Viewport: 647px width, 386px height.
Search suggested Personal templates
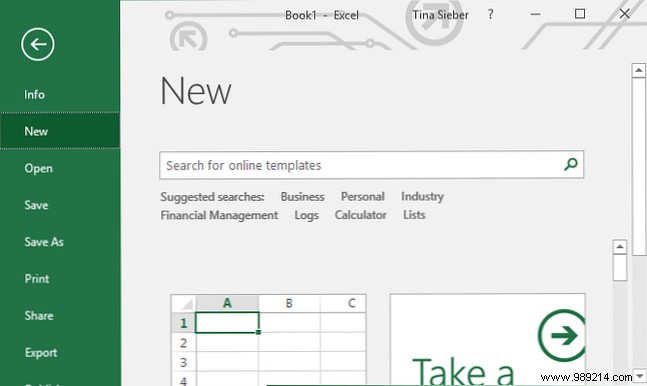click(362, 197)
